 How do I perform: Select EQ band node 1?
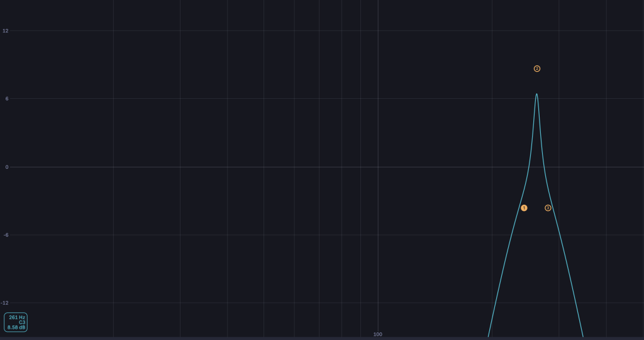[524, 208]
